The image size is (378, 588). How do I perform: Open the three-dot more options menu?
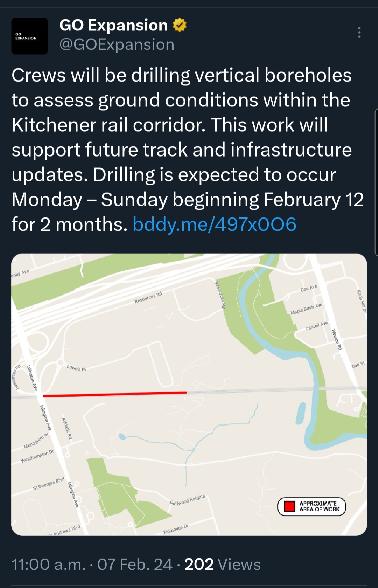pos(359,33)
